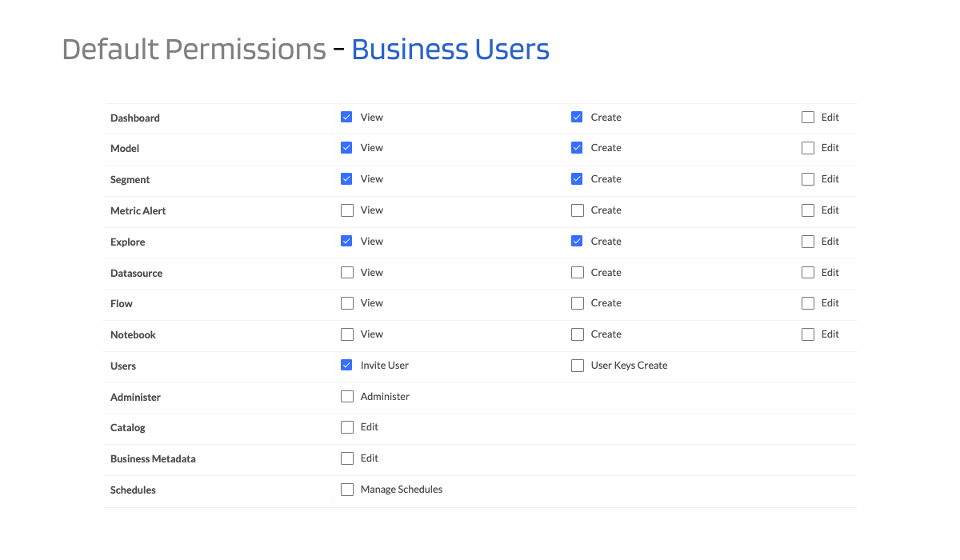
Task: Uncheck the Model View checkbox
Action: pyautogui.click(x=346, y=148)
